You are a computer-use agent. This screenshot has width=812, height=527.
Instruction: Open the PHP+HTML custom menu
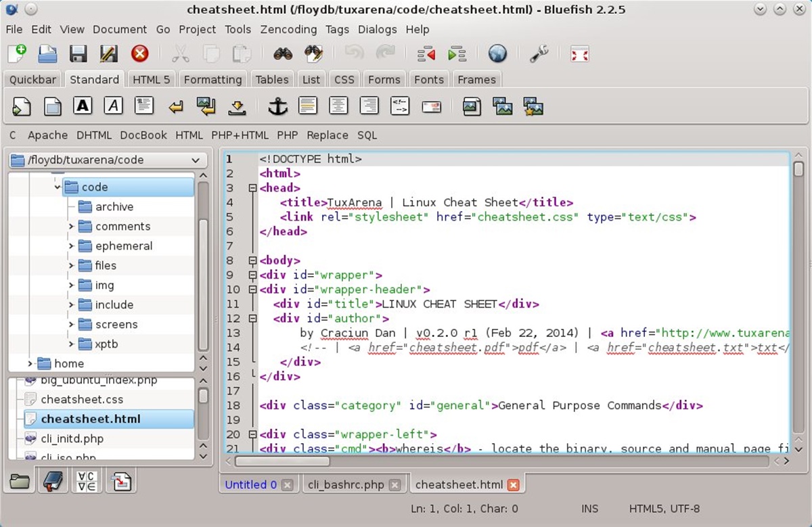(240, 135)
